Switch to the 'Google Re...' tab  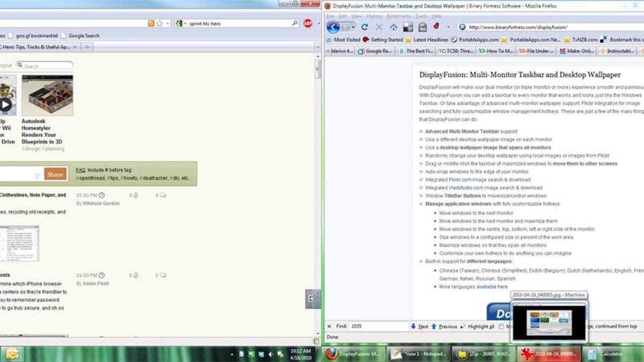point(375,51)
